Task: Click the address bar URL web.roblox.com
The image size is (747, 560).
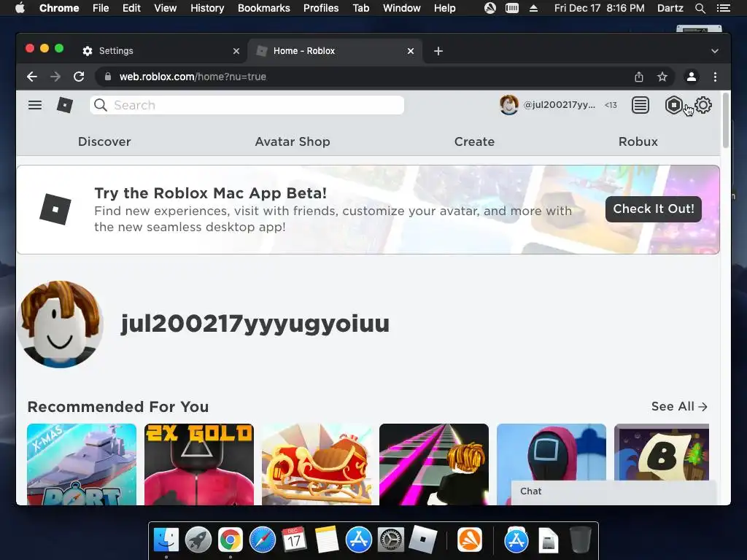Action: pos(193,77)
